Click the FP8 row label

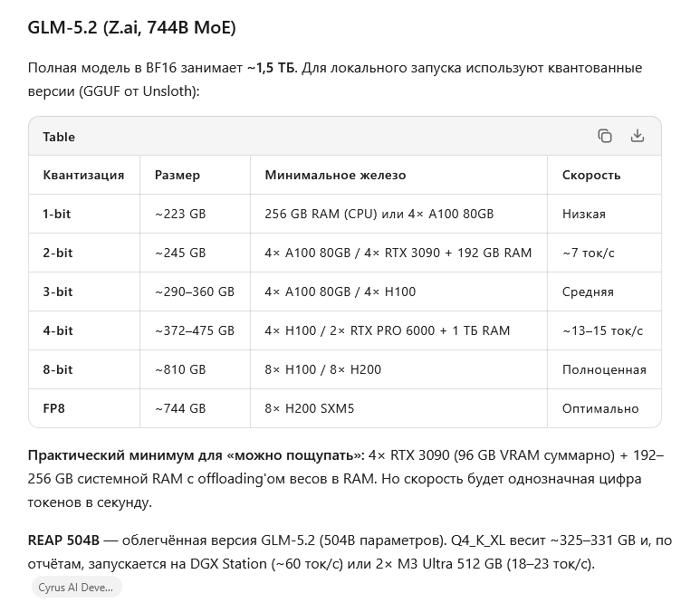(53, 408)
